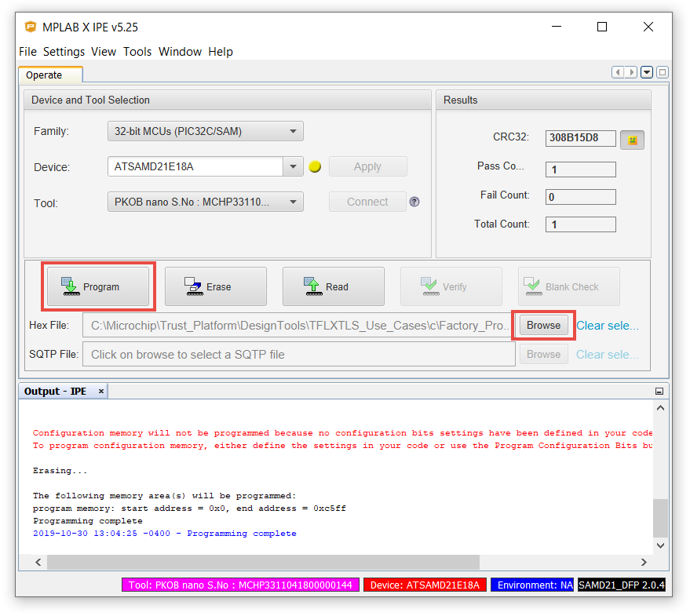690x616 pixels.
Task: Minimize the Output window panel
Action: (659, 391)
